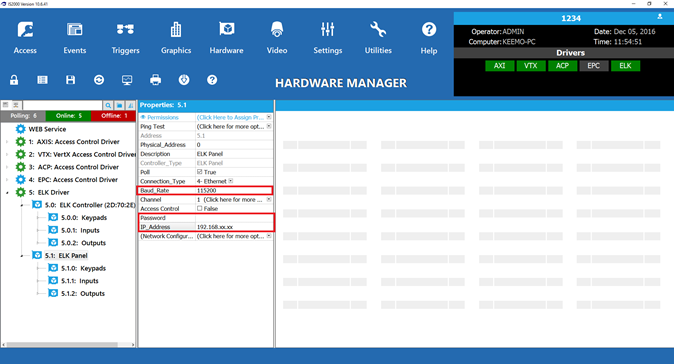Click the monitor toolbar icon

[127, 80]
